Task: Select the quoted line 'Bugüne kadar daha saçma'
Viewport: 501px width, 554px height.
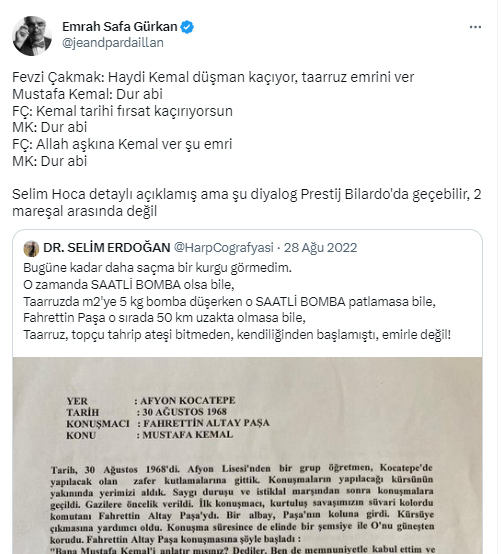Action: point(158,268)
